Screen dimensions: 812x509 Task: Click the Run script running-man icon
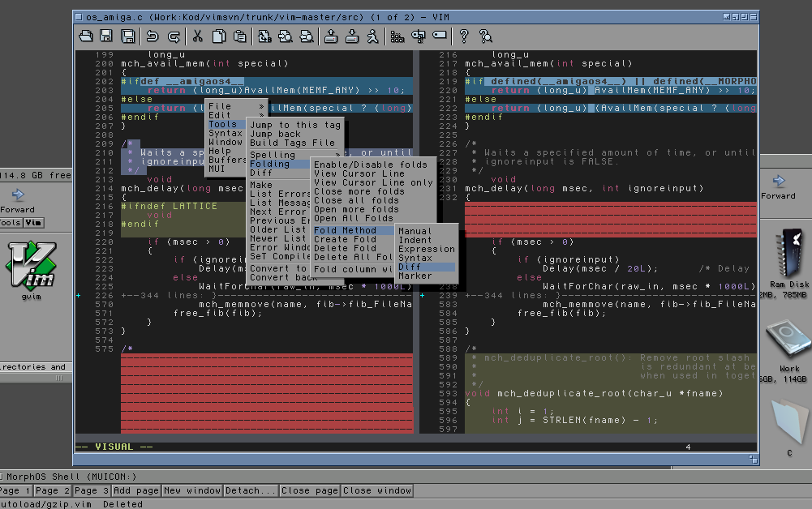coord(372,36)
